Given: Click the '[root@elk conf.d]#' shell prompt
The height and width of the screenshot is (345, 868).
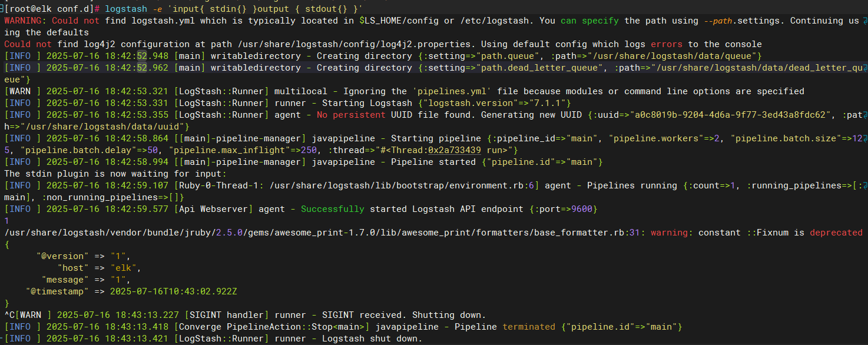Looking at the screenshot, I should pos(52,9).
